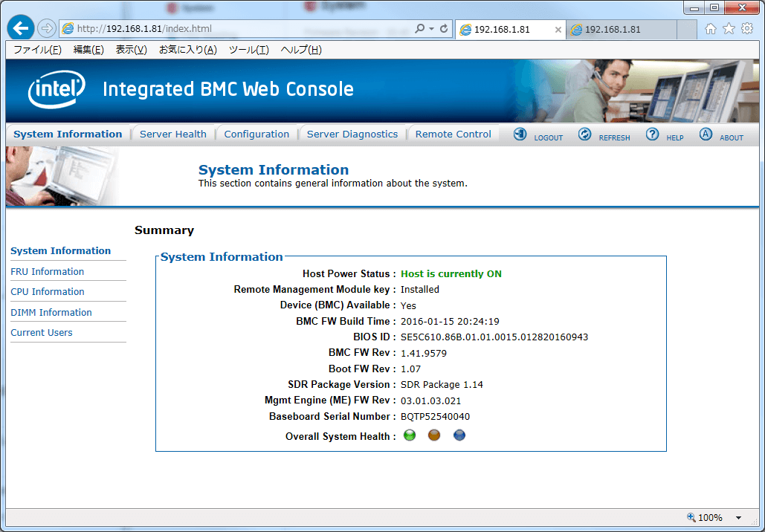Screen dimensions: 765x532
Task: Open the ツール(T) menu
Action: coord(249,50)
